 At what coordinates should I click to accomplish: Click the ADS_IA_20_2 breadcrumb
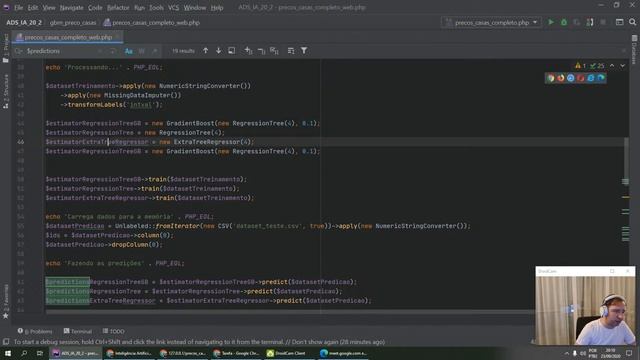(x=24, y=22)
